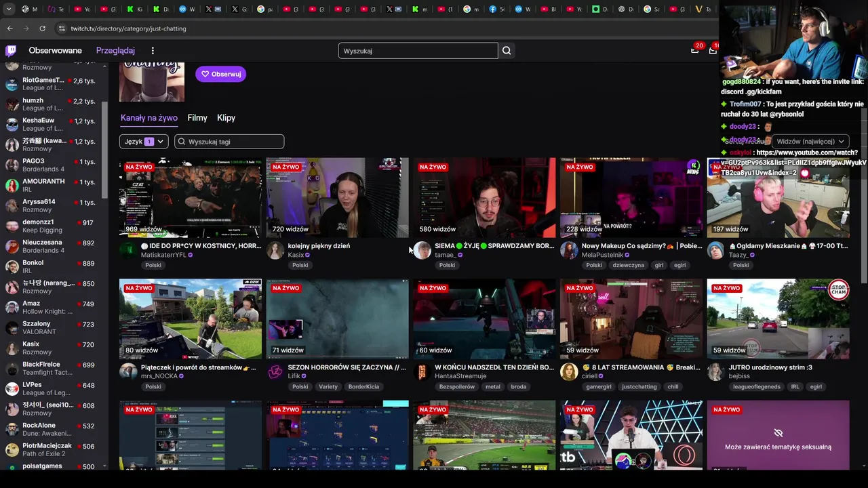Open the Widzów (najwięcej) sort dropdown
This screenshot has width=868, height=488.
click(810, 142)
